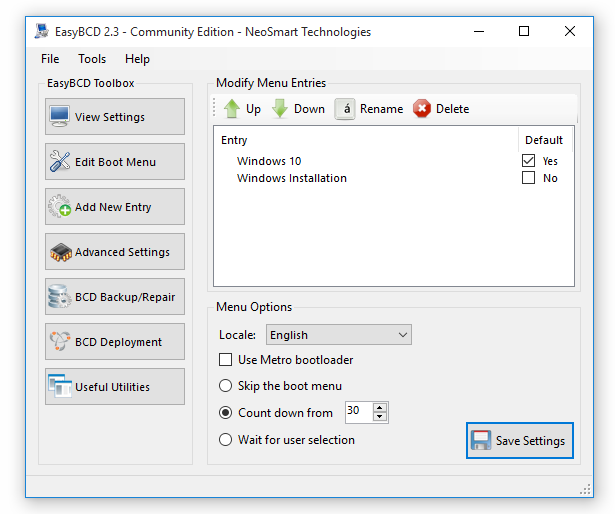615x514 pixels.
Task: Open the View Settings panel
Action: [115, 117]
